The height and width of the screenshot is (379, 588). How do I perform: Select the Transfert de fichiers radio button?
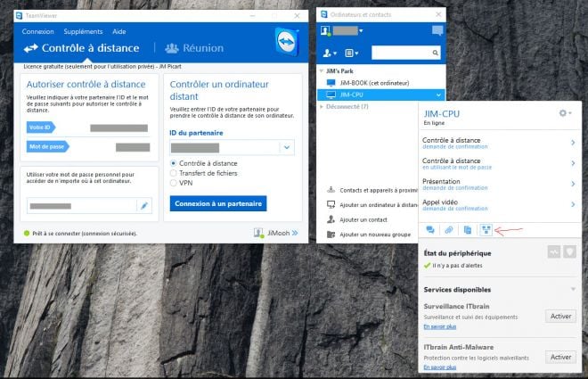click(x=173, y=173)
